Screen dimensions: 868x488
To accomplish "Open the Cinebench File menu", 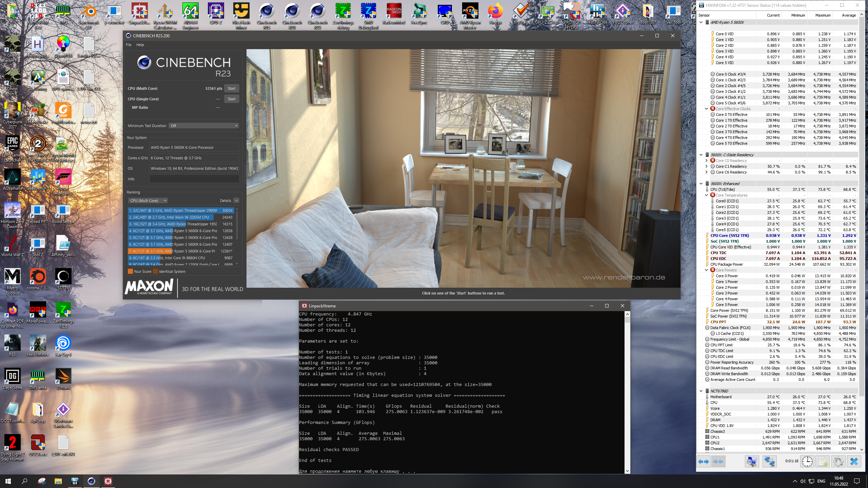I will tap(129, 45).
